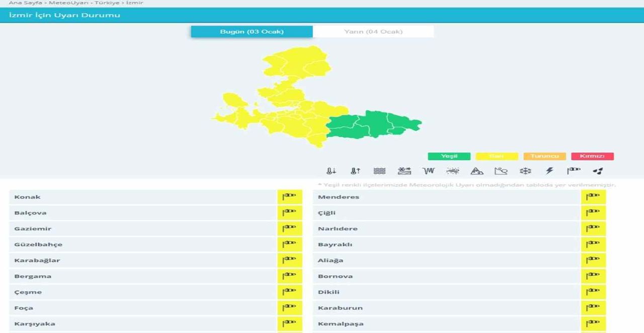
Task: Select the fog warning icon
Action: click(x=379, y=171)
